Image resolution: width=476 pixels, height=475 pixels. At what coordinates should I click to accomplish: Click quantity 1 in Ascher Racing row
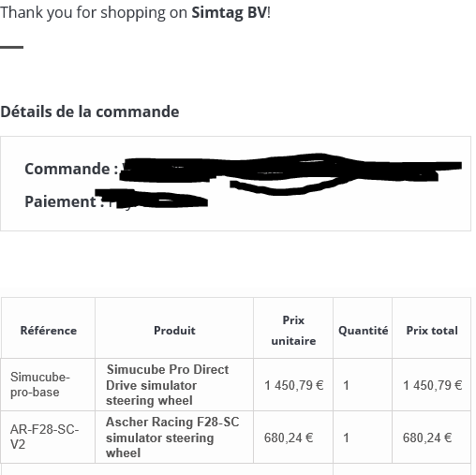(x=346, y=438)
